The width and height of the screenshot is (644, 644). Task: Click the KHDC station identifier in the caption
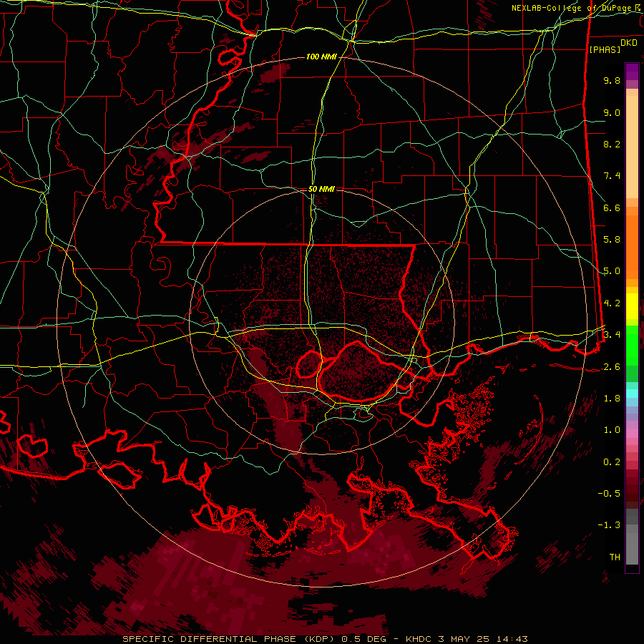pyautogui.click(x=419, y=639)
